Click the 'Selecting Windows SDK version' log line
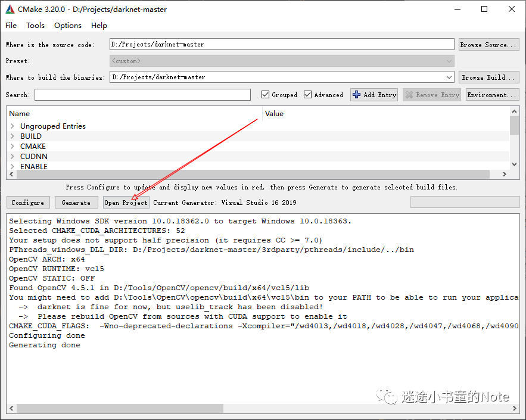Viewport: 526px width, 420px height. 180,222
